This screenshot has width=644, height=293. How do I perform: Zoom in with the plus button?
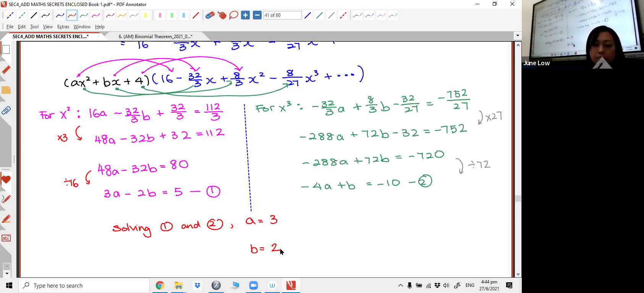pos(246,16)
